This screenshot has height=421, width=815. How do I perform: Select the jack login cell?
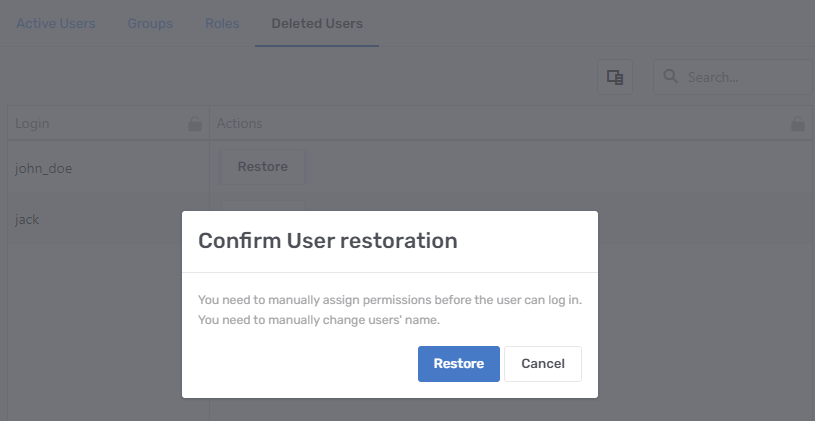(28, 219)
